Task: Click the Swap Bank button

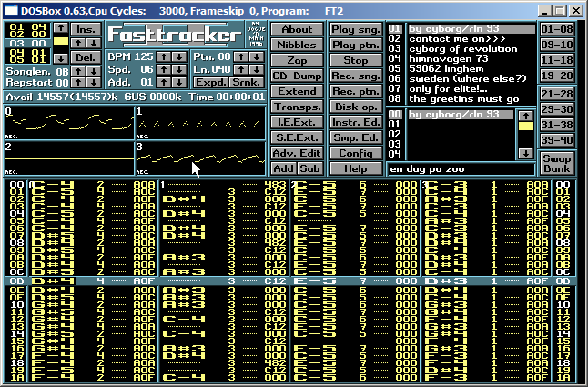Action: tap(557, 164)
